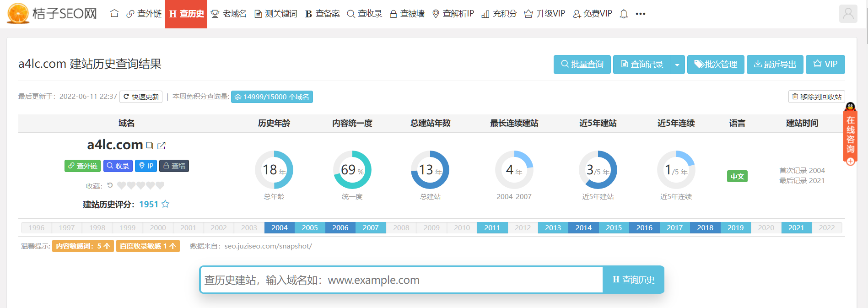Open 老域名 menu item
Image resolution: width=868 pixels, height=308 pixels.
tap(229, 14)
